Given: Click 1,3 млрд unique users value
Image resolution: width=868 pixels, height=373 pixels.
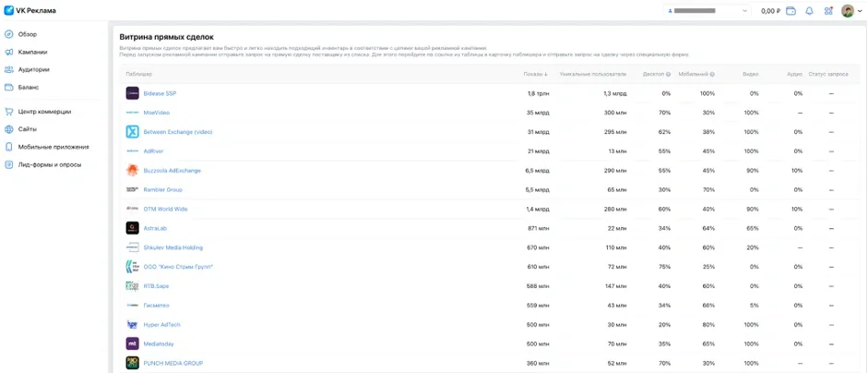Looking at the screenshot, I should tap(615, 93).
